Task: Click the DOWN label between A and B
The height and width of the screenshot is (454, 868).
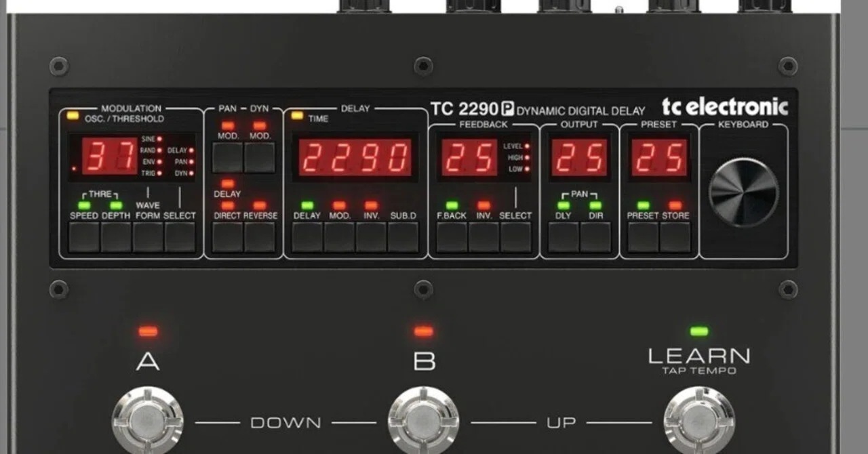Action: pyautogui.click(x=285, y=423)
